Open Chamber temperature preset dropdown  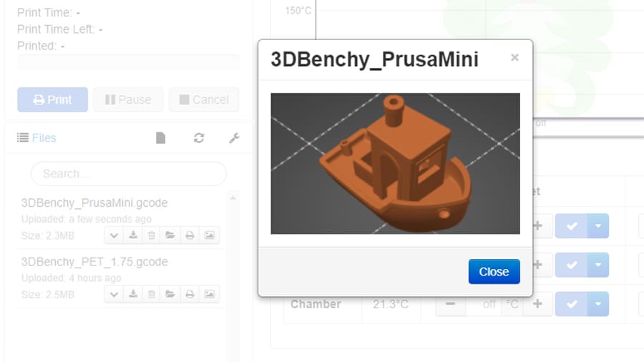[598, 304]
